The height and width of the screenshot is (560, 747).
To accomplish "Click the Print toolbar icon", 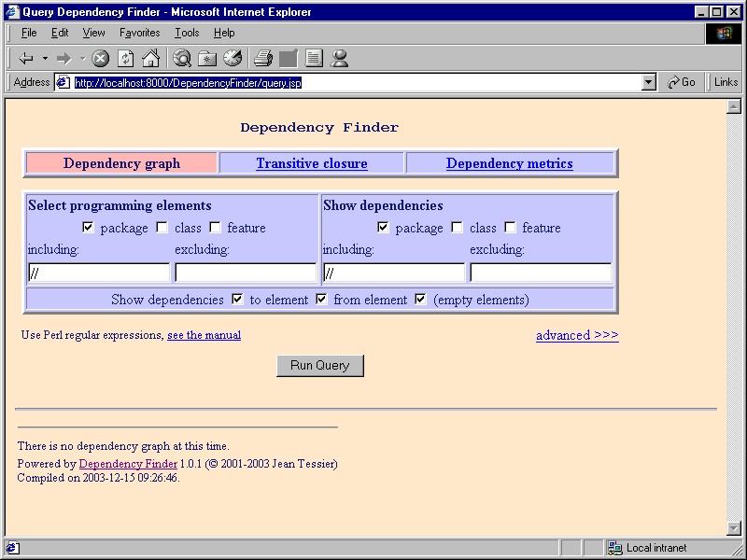I will click(263, 58).
